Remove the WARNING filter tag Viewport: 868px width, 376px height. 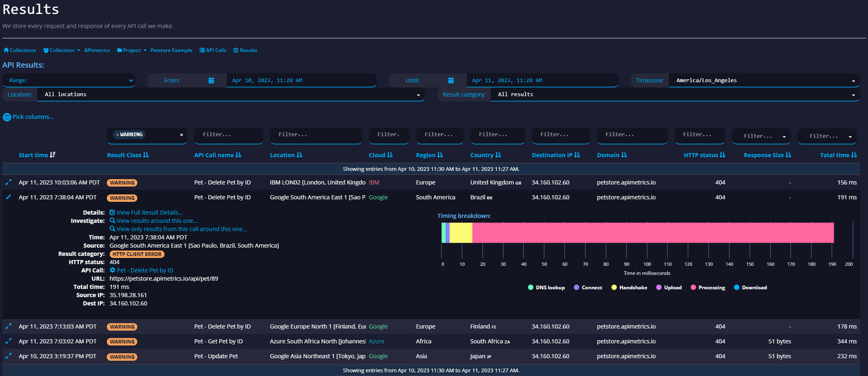(x=118, y=135)
